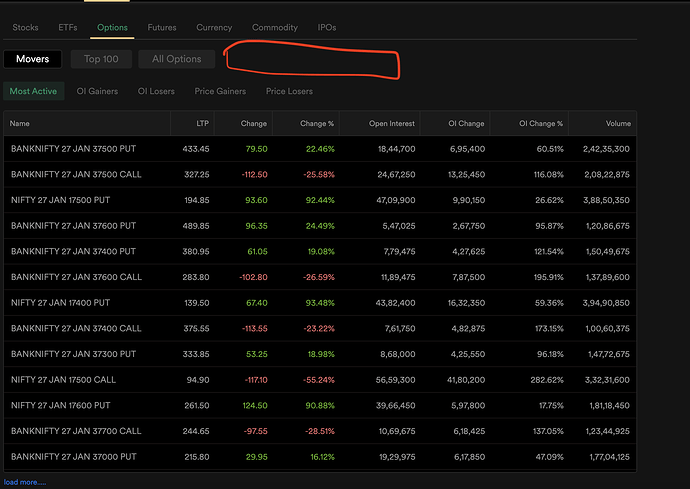Open BANKNIFTY 27 JAN 37600 CALL
This screenshot has height=489, width=690.
320,277
